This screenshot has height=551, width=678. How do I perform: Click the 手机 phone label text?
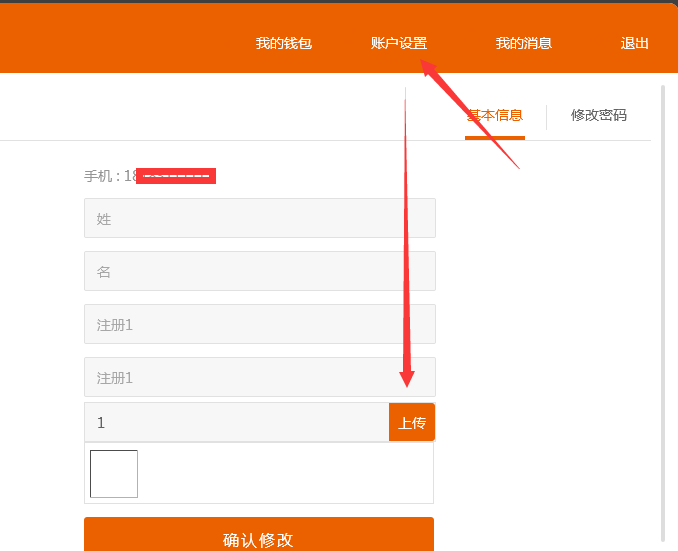(x=101, y=176)
